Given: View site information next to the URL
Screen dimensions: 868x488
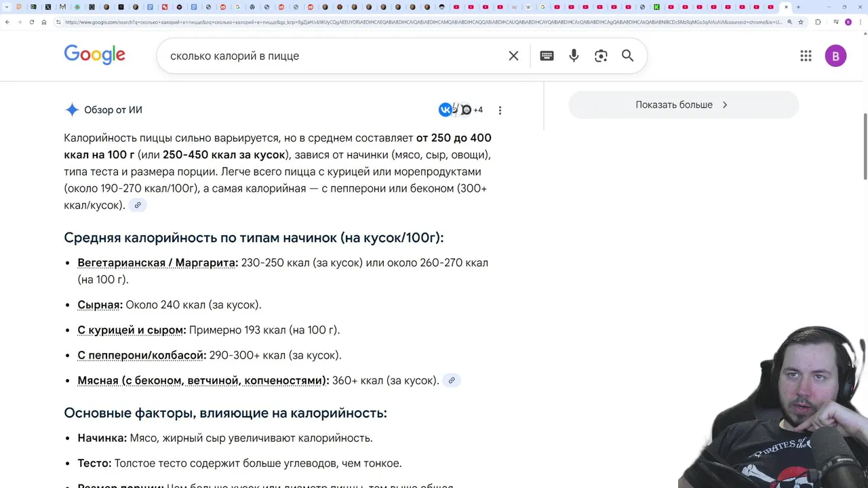Looking at the screenshot, I should (60, 22).
